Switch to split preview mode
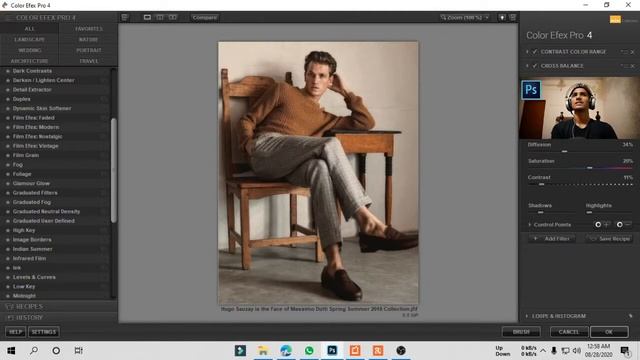This screenshot has width=640, height=360. pyautogui.click(x=160, y=18)
